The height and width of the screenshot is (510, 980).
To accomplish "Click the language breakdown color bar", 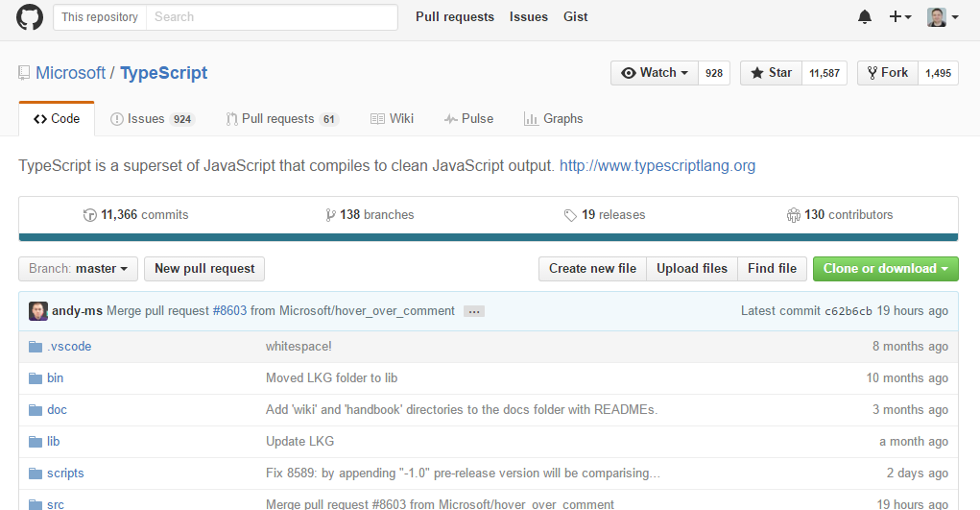I will click(x=489, y=237).
